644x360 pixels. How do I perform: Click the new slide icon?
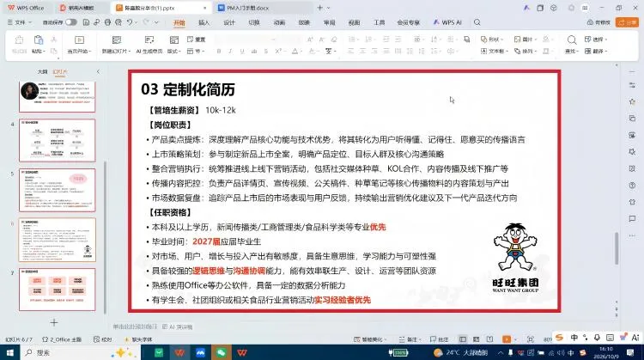click(117, 40)
